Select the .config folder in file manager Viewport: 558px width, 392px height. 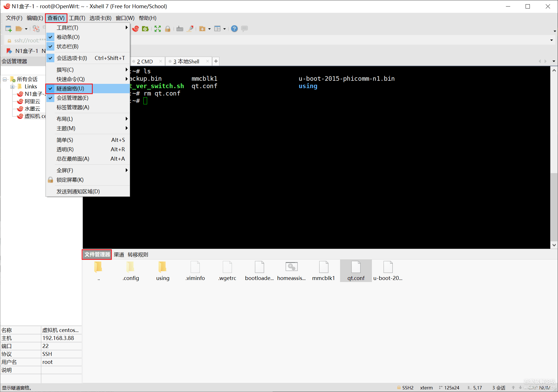pyautogui.click(x=131, y=271)
